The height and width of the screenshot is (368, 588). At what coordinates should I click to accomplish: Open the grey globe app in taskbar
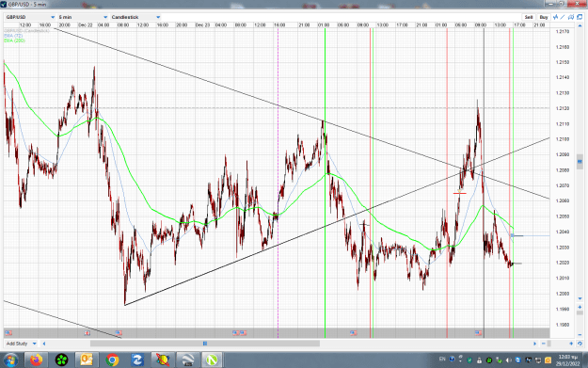(x=187, y=360)
